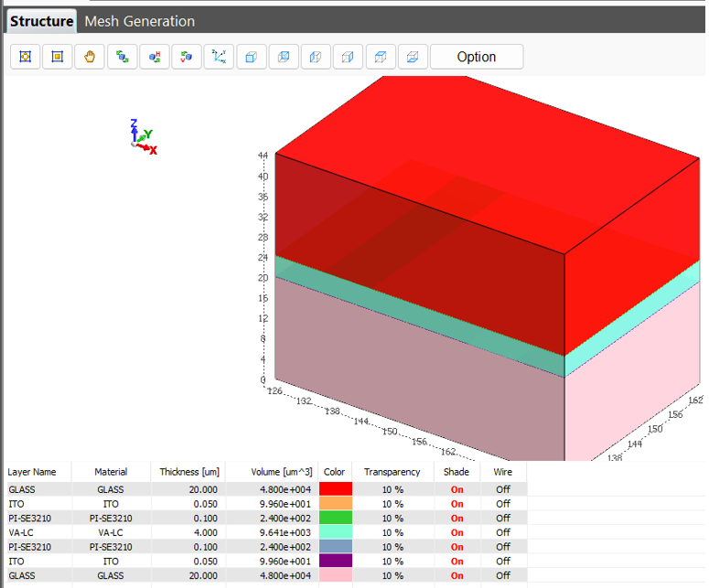Activate the pan hand tool
Viewport: 709px width, 588px height.
[x=90, y=57]
